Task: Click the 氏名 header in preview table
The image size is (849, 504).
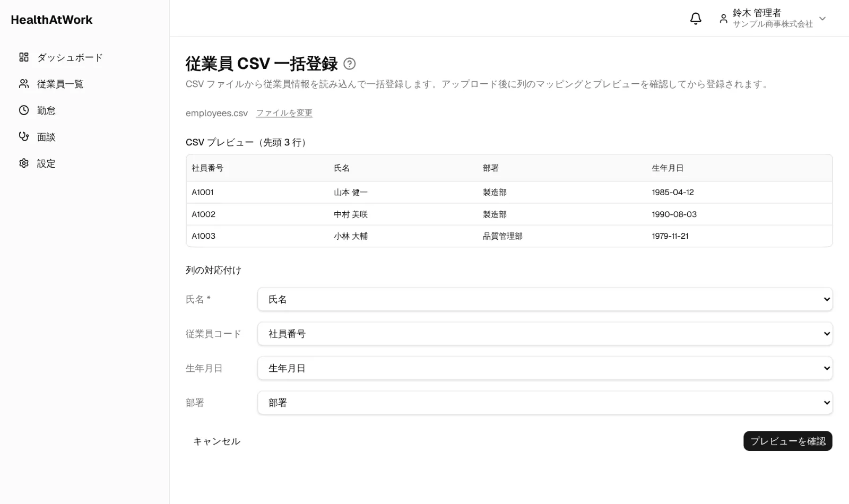Action: [342, 168]
